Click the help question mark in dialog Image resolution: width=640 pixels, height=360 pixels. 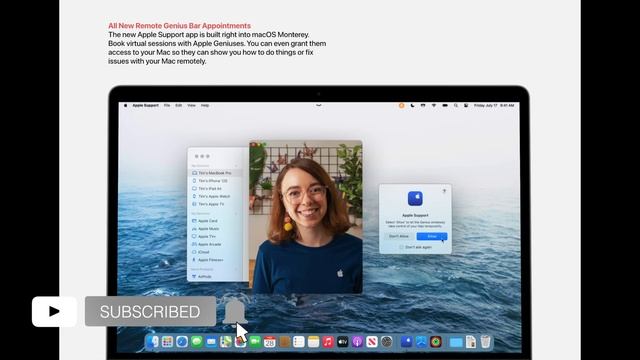coord(444,191)
